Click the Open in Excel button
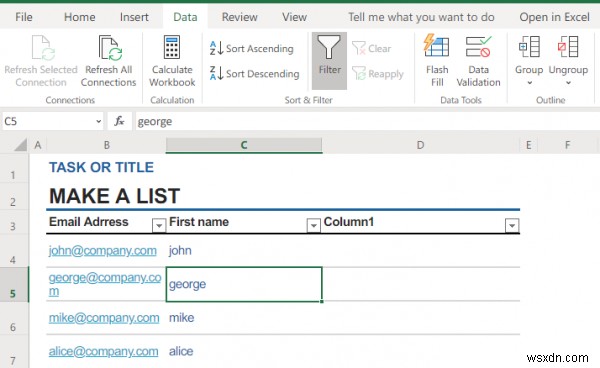The height and width of the screenshot is (368, 600). coord(554,17)
